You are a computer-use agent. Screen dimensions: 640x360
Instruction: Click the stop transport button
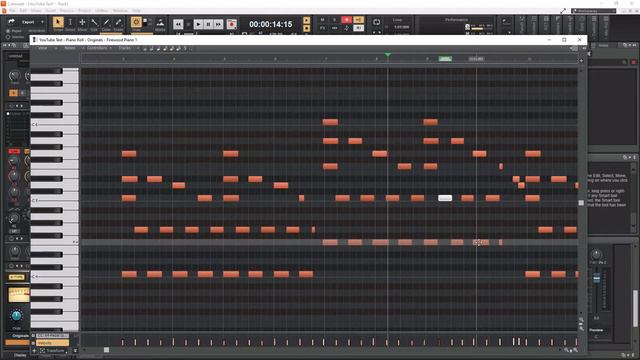coord(189,24)
